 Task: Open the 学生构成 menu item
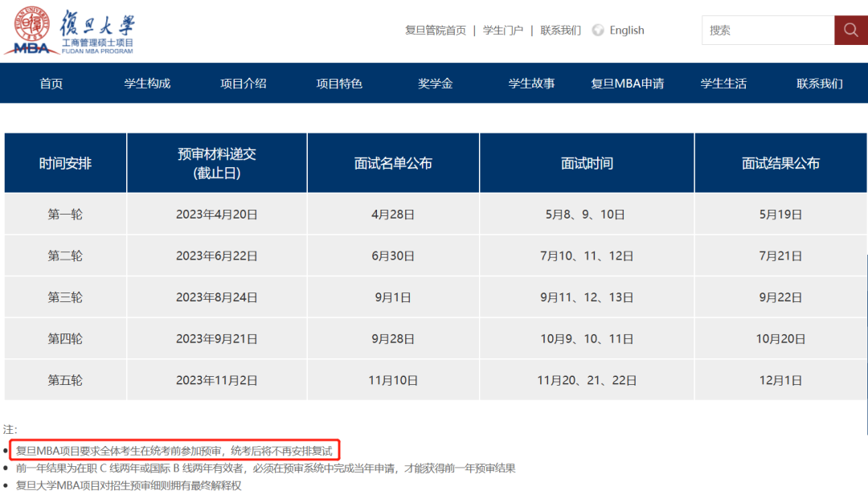(x=147, y=84)
